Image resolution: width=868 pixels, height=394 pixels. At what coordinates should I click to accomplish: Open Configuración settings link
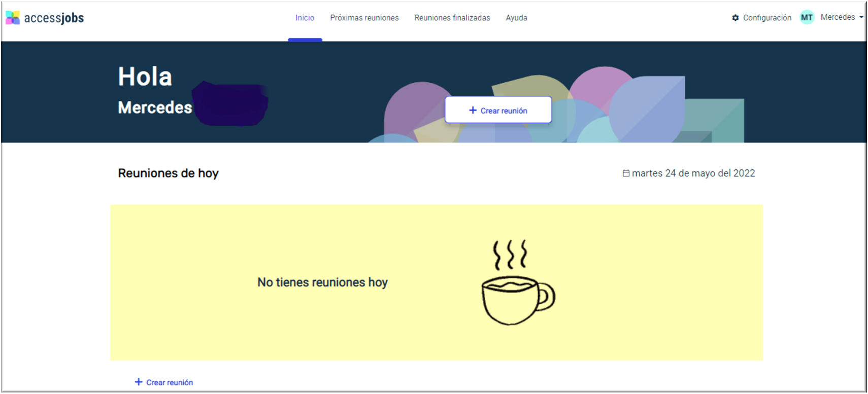[x=767, y=18]
